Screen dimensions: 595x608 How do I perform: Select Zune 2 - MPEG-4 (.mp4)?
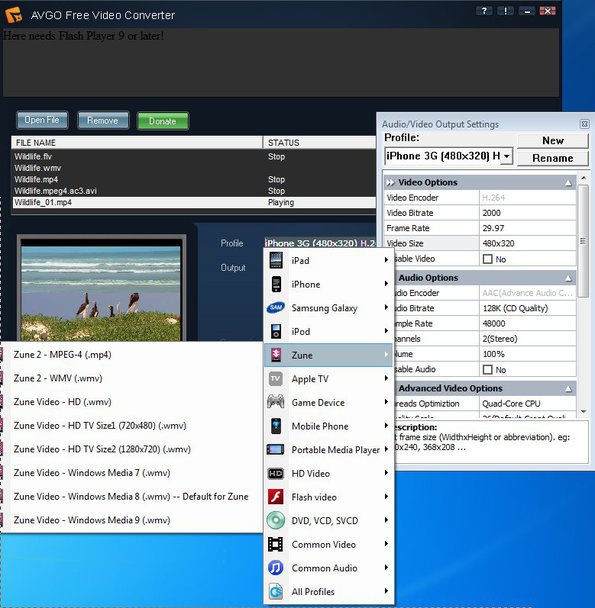(132, 355)
